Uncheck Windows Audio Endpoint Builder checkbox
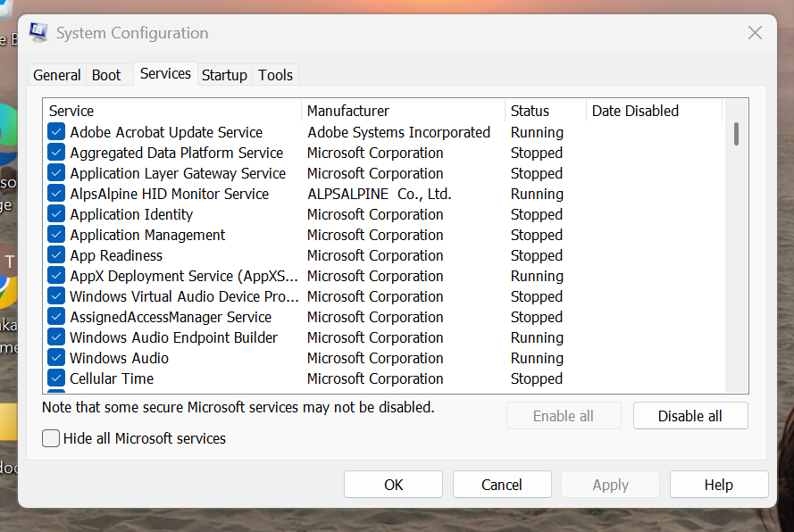794x532 pixels. pyautogui.click(x=56, y=337)
